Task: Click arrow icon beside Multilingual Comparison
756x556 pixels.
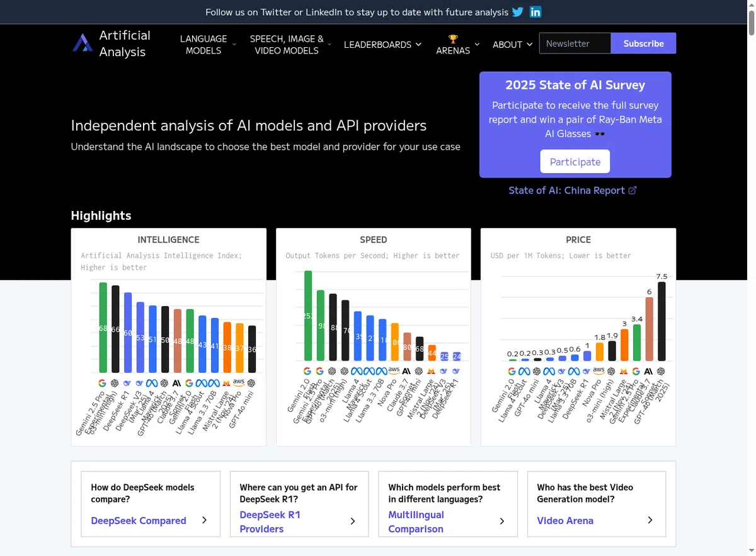Action: click(x=501, y=521)
